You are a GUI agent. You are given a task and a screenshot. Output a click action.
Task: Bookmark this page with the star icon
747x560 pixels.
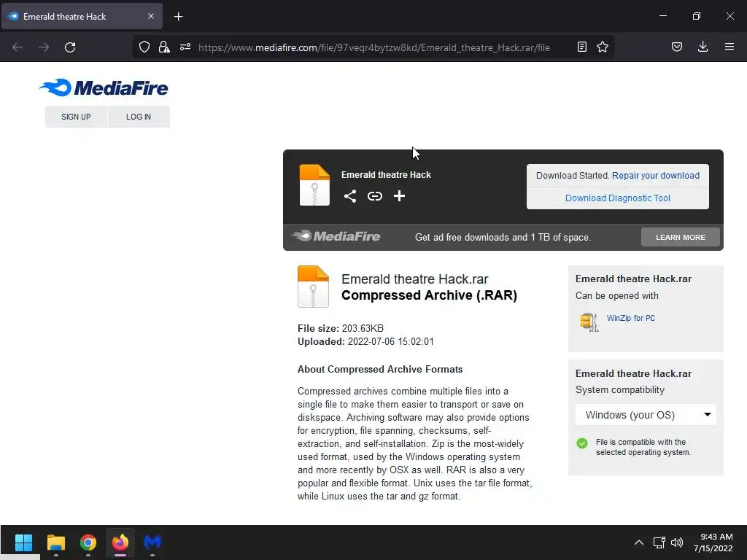(603, 47)
